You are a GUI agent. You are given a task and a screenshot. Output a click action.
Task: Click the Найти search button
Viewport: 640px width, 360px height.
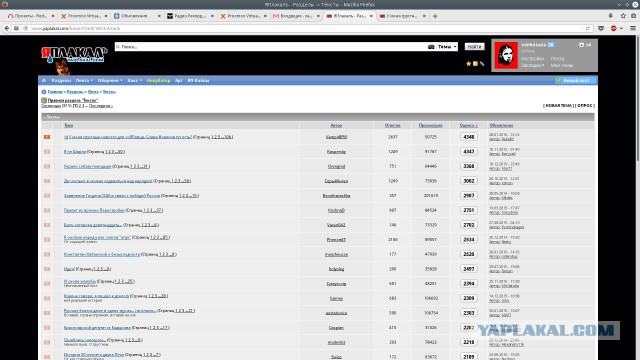tap(474, 47)
